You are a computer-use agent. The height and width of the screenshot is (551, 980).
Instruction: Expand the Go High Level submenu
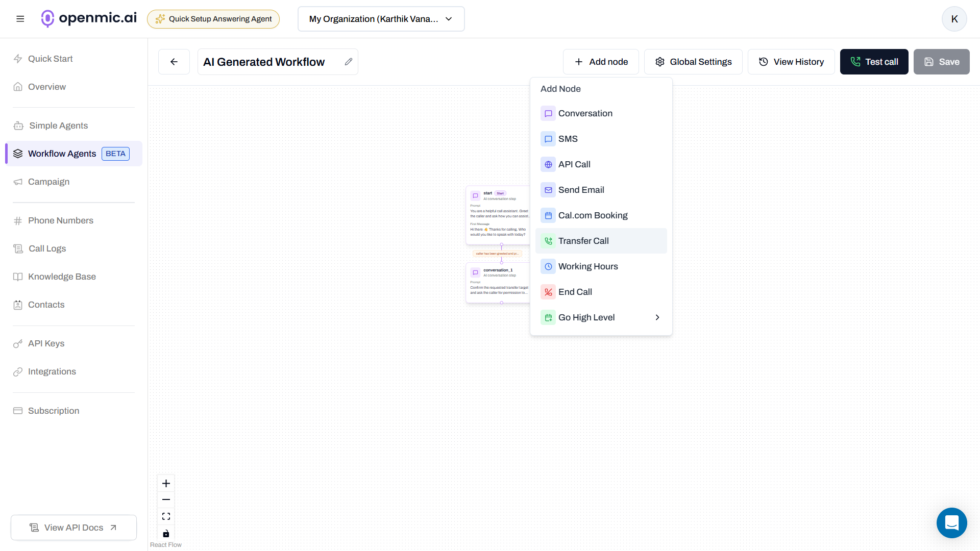click(657, 317)
